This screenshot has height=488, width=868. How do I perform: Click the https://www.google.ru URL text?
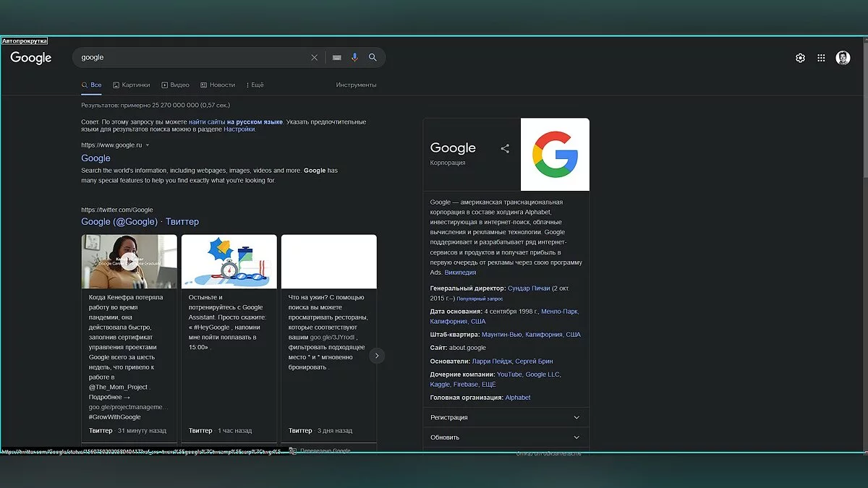111,145
